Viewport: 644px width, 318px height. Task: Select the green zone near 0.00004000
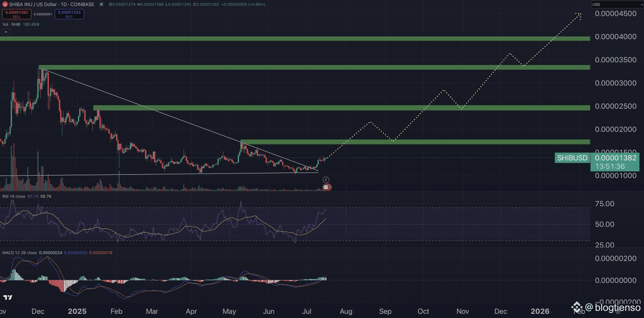coord(295,38)
